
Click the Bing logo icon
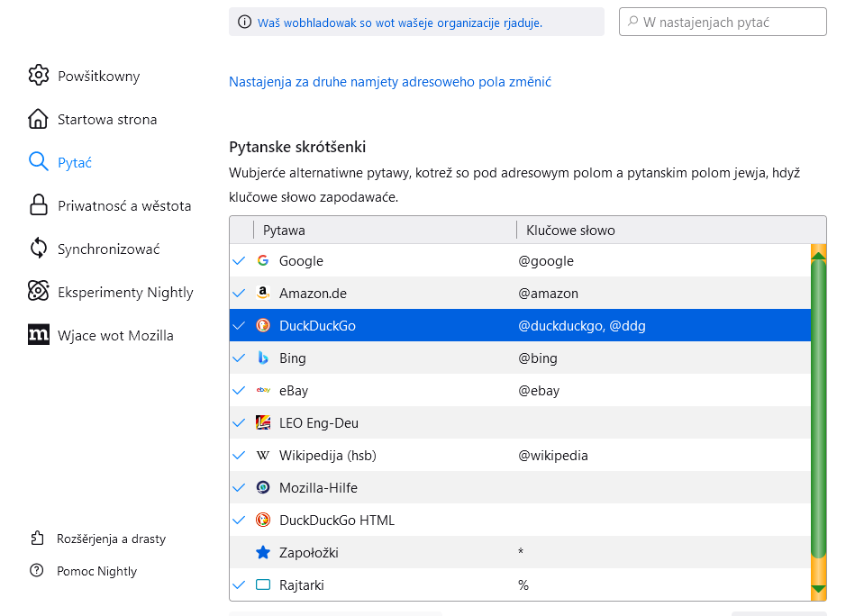click(x=263, y=358)
